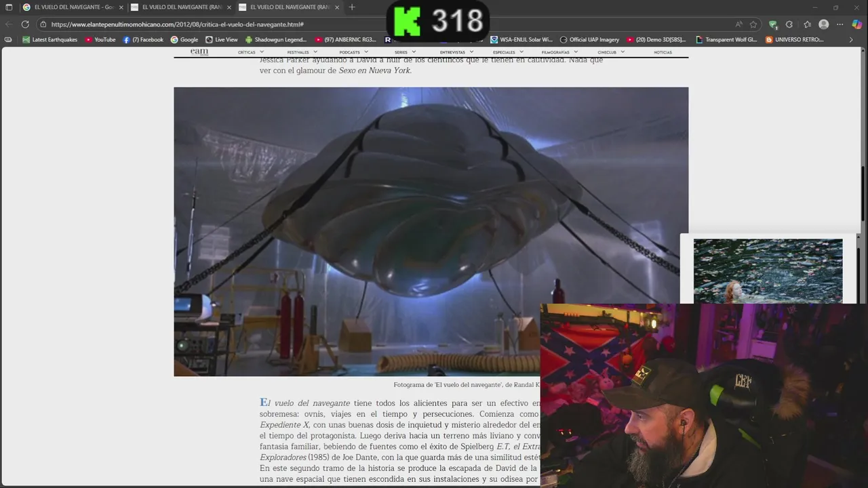The width and height of the screenshot is (868, 488).
Task: Open UNIVERSO RETRO bookmark
Action: (795, 40)
